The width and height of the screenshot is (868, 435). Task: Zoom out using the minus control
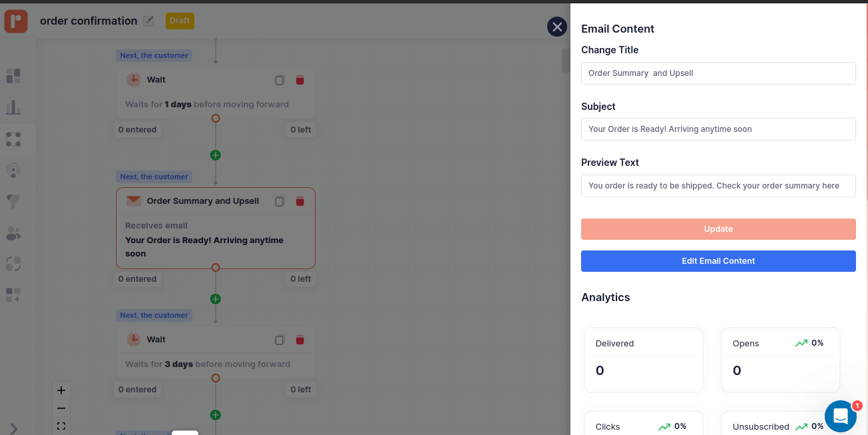[61, 408]
